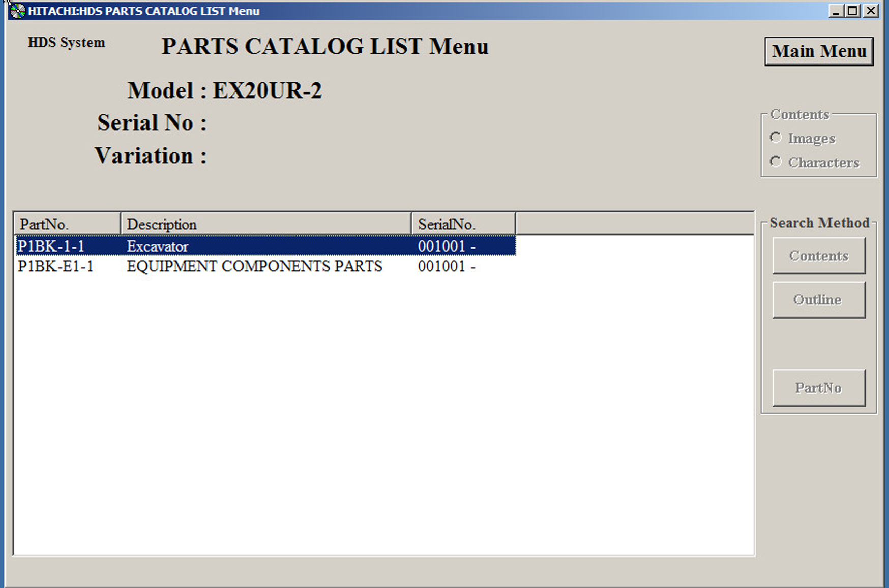Sort by the PartNo. column header
The width and height of the screenshot is (889, 588).
tap(67, 224)
